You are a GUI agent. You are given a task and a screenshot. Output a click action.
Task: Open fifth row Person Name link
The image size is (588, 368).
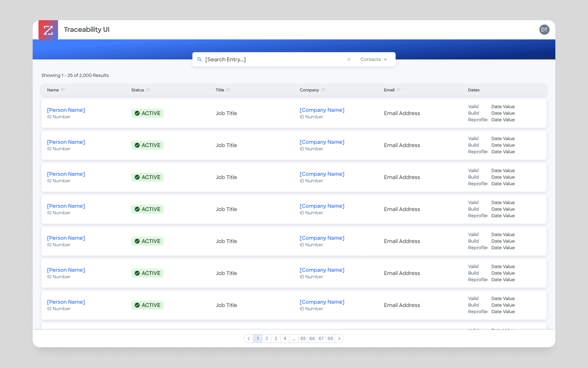point(66,238)
